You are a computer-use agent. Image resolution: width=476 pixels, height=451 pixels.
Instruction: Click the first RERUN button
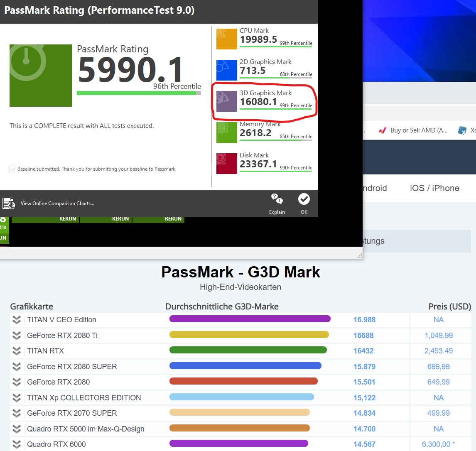68,219
